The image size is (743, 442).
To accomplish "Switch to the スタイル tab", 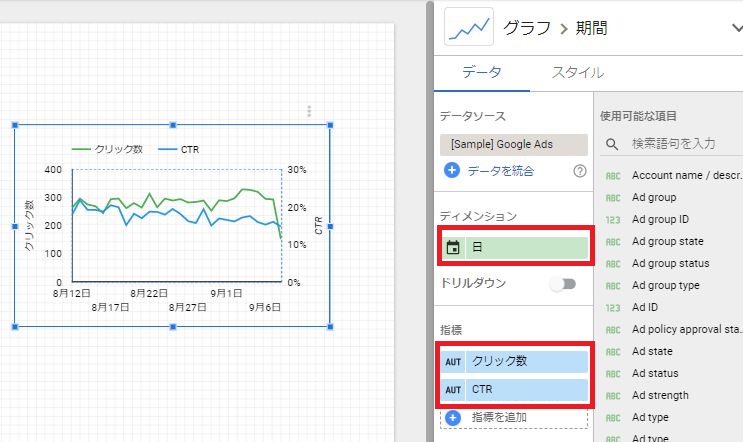I will pos(578,72).
